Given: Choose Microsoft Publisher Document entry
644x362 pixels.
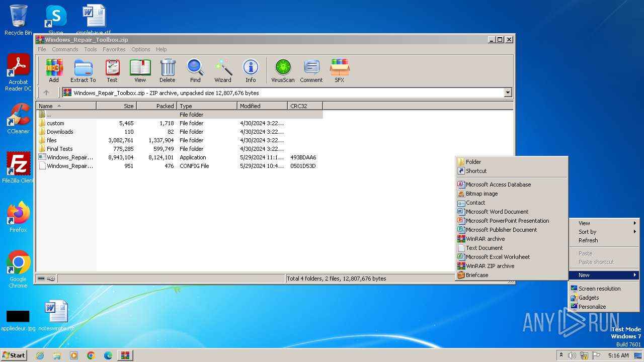Looking at the screenshot, I should pos(511,230).
